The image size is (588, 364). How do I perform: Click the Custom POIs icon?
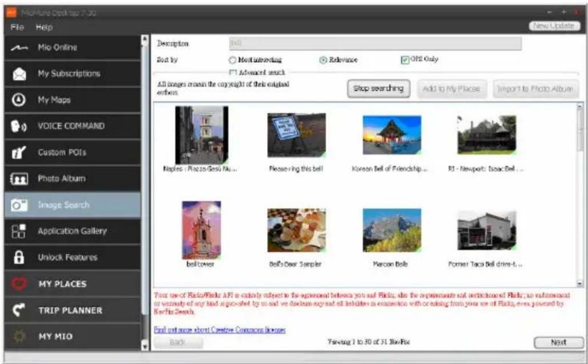click(x=19, y=153)
